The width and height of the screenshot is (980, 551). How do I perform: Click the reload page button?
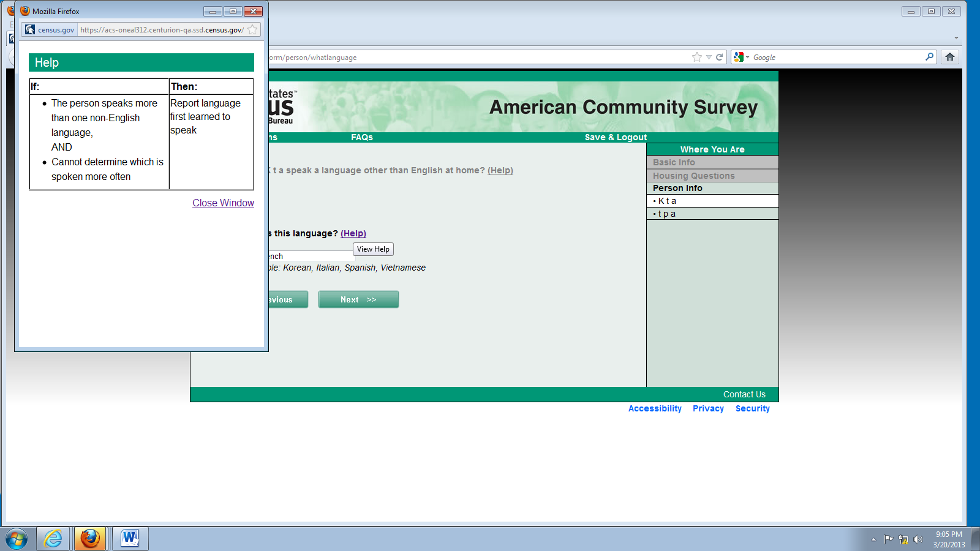720,57
